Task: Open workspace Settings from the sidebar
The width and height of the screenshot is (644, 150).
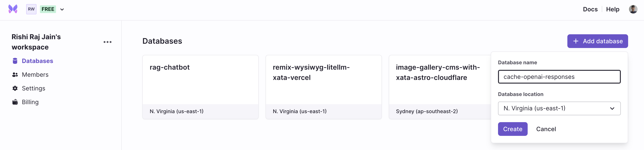Action: pyautogui.click(x=33, y=88)
